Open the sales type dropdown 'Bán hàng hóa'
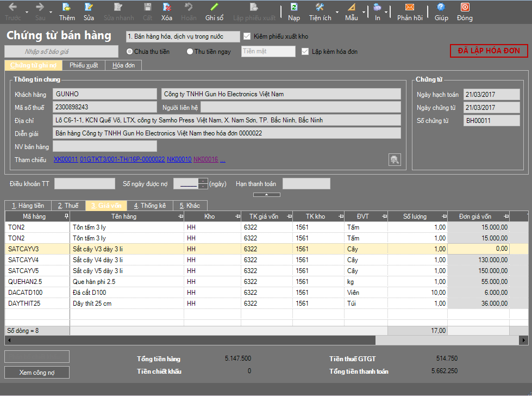 tap(182, 36)
